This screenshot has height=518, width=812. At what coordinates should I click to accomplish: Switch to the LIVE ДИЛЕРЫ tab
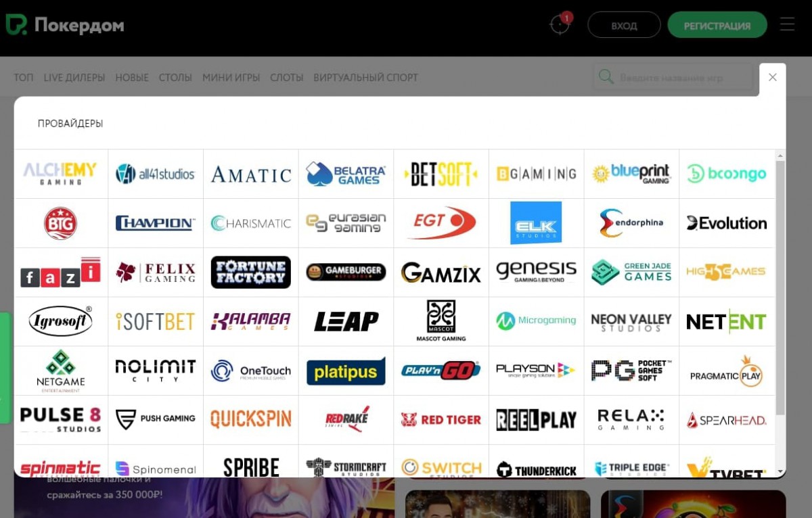tap(74, 78)
